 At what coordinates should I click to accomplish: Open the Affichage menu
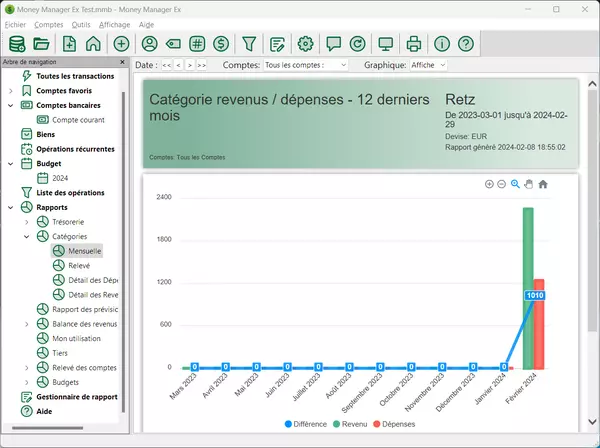113,23
